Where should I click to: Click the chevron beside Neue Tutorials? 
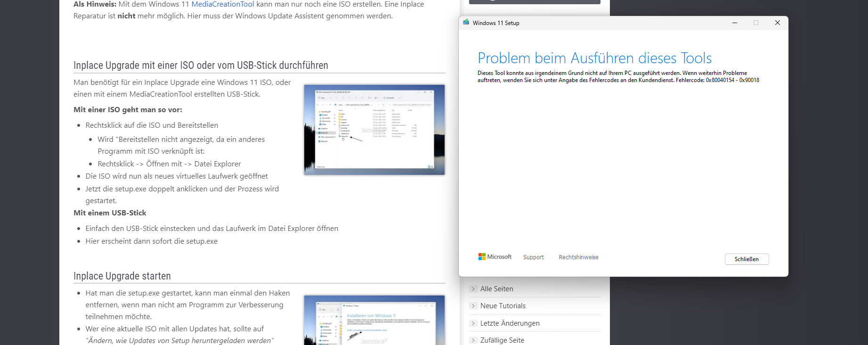tap(473, 306)
